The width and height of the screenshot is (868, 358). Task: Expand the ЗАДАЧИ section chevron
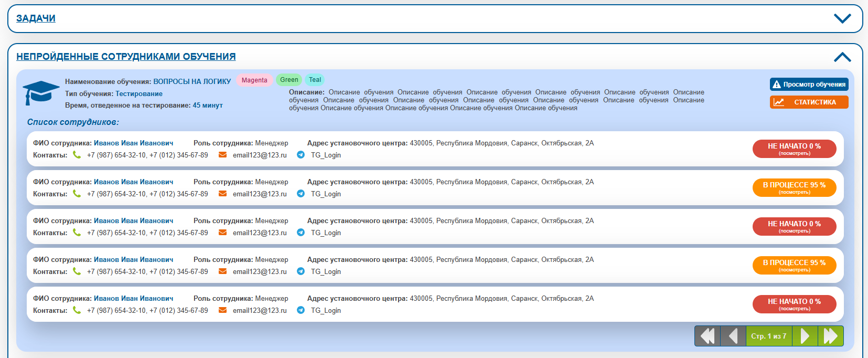pos(842,18)
